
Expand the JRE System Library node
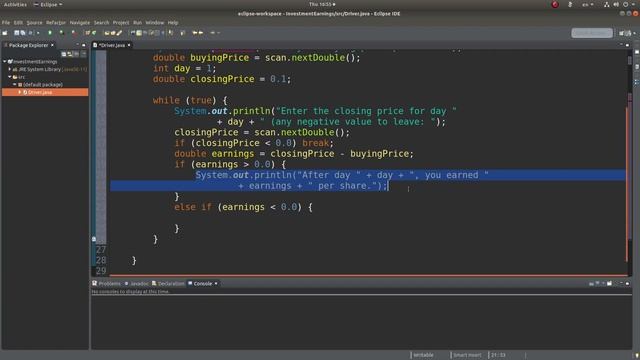pos(10,69)
